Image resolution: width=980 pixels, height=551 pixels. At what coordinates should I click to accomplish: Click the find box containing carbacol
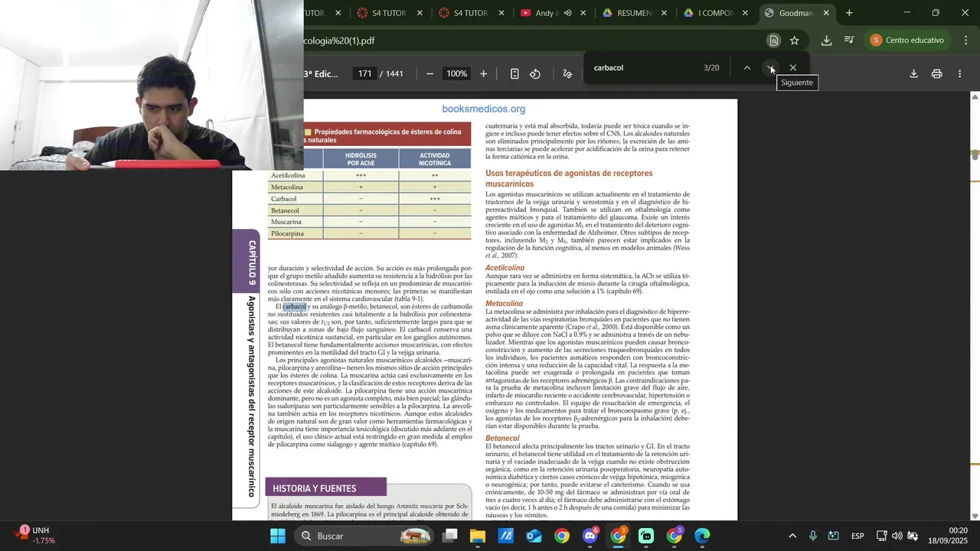pos(643,68)
